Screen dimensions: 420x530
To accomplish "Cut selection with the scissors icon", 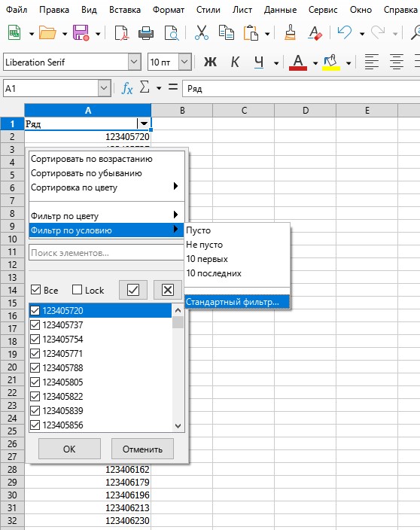I will click(202, 33).
